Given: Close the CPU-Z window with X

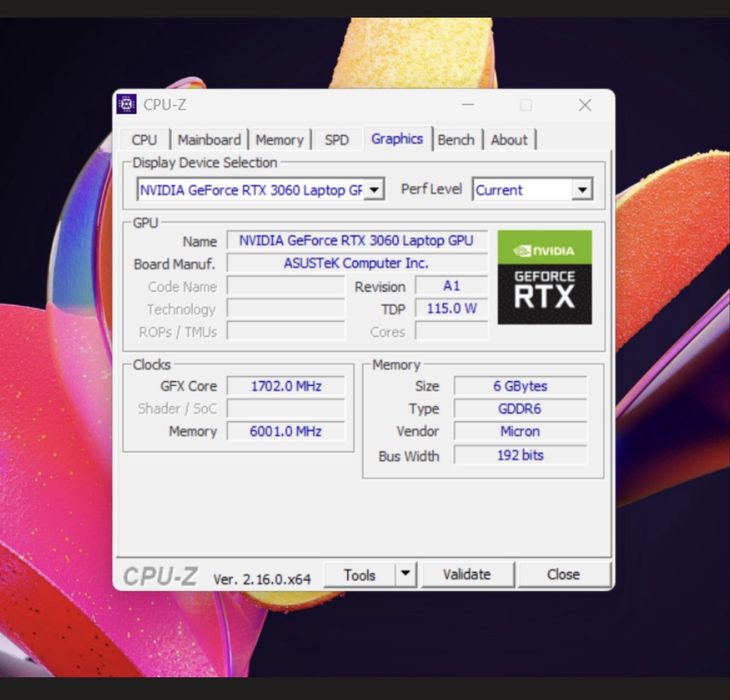Looking at the screenshot, I should tap(585, 105).
